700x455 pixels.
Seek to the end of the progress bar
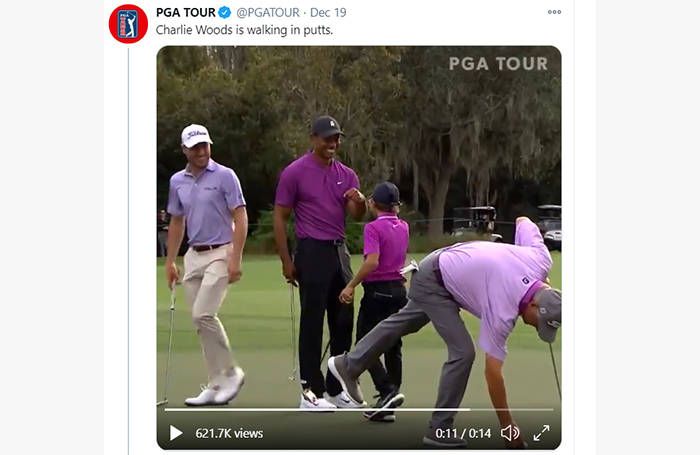(x=552, y=409)
